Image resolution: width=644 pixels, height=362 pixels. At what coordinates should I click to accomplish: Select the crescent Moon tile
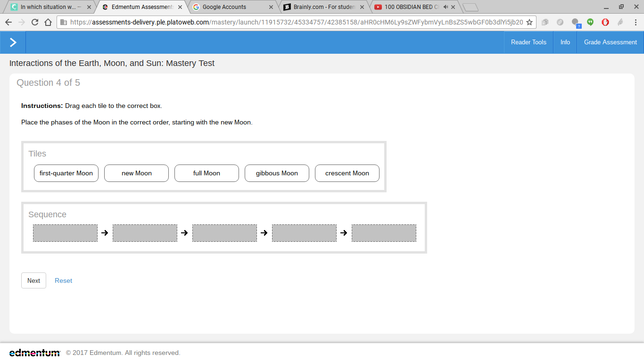click(x=347, y=173)
